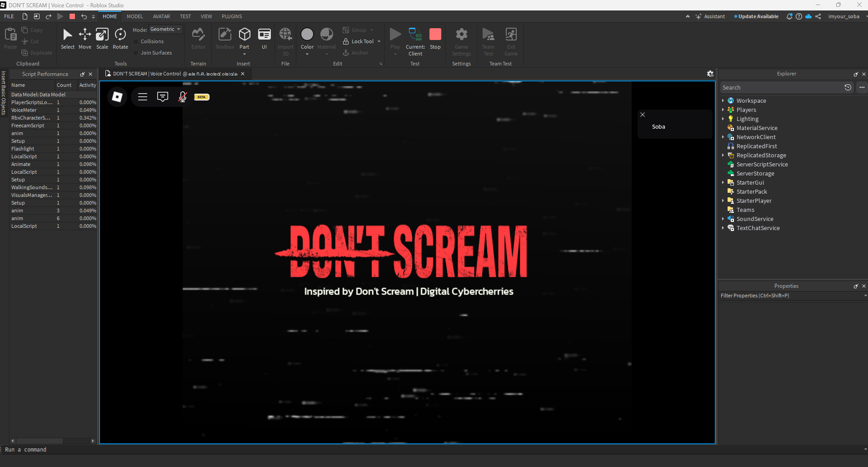The image size is (868, 467).
Task: Click the Explorer search field
Action: pyautogui.click(x=781, y=87)
